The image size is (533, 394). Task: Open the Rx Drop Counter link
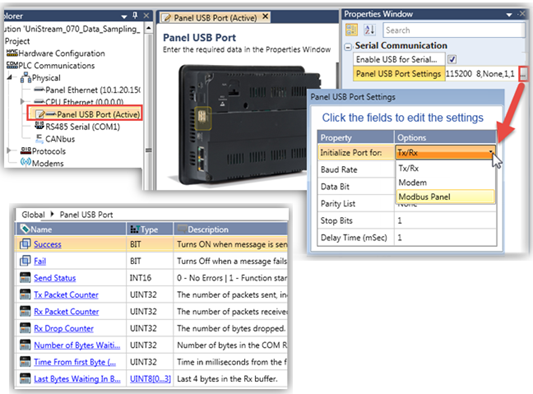pyautogui.click(x=64, y=328)
